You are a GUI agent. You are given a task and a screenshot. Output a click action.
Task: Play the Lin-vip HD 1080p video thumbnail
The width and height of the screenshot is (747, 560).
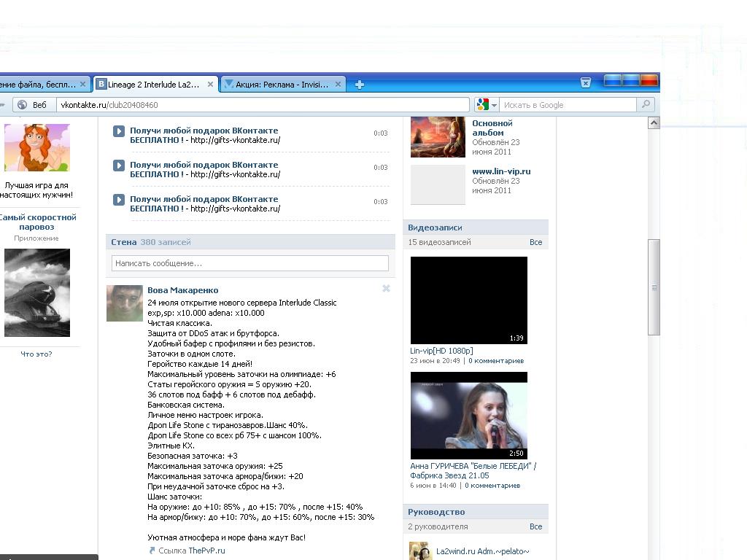(x=469, y=300)
